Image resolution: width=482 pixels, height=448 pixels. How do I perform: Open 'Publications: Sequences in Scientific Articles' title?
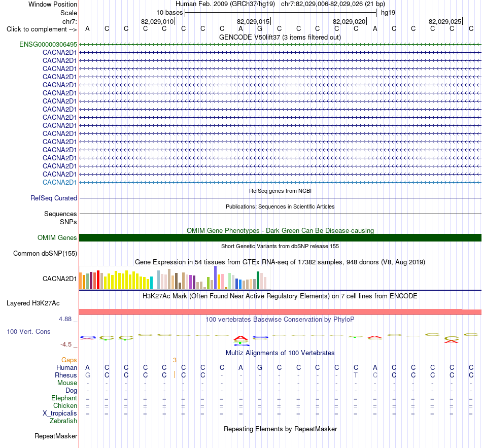pos(280,206)
